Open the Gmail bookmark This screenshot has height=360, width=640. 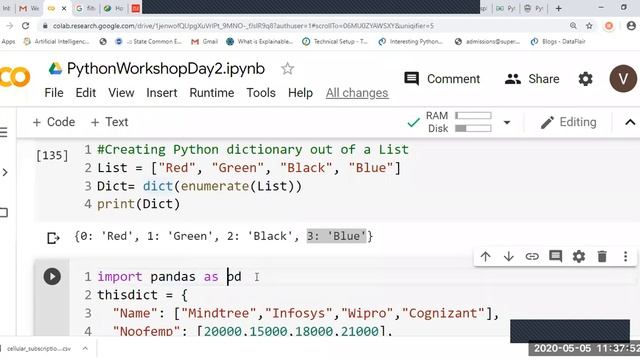205,41
